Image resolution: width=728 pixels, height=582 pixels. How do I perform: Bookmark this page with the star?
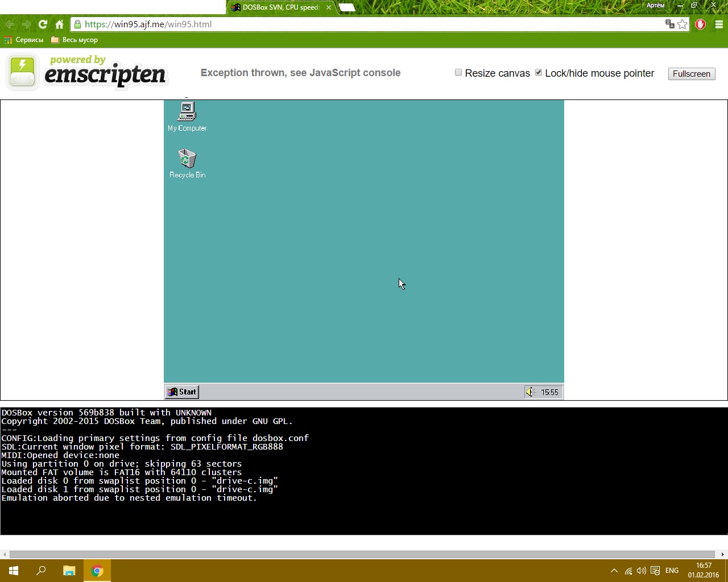coord(682,24)
